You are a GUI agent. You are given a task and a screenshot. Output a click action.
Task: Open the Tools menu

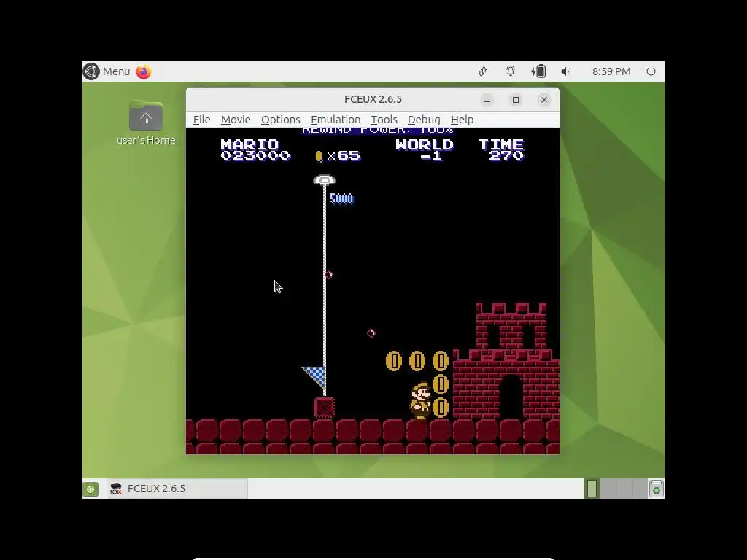point(384,120)
